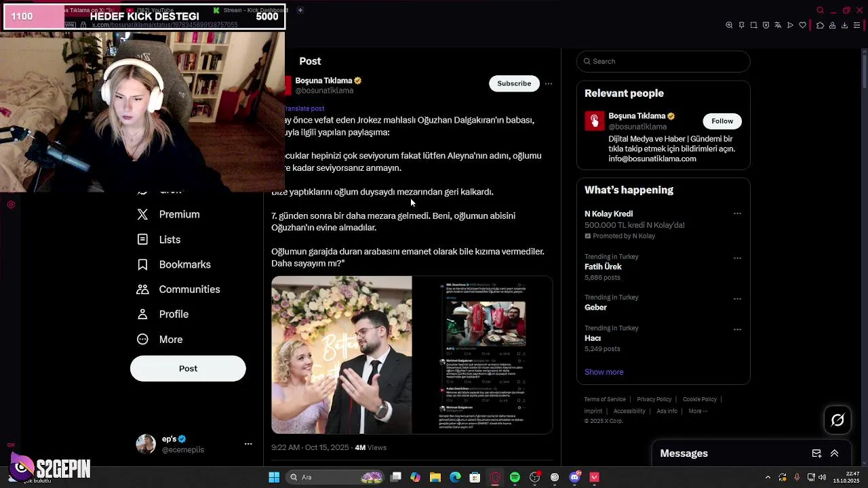
Task: Click inside the X Search field
Action: pyautogui.click(x=663, y=61)
